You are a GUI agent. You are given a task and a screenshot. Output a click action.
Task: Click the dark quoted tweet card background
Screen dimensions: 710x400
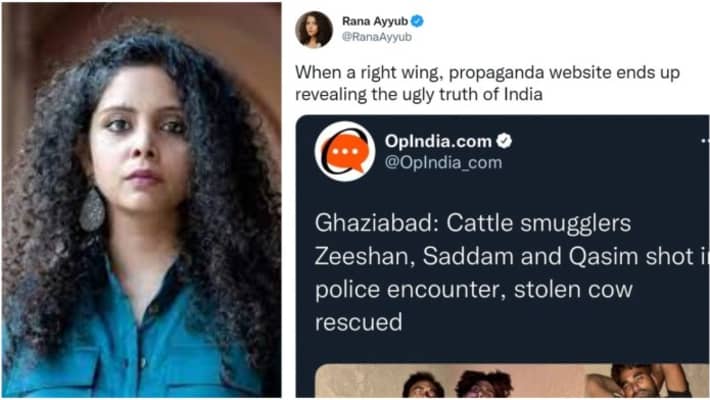point(503,256)
